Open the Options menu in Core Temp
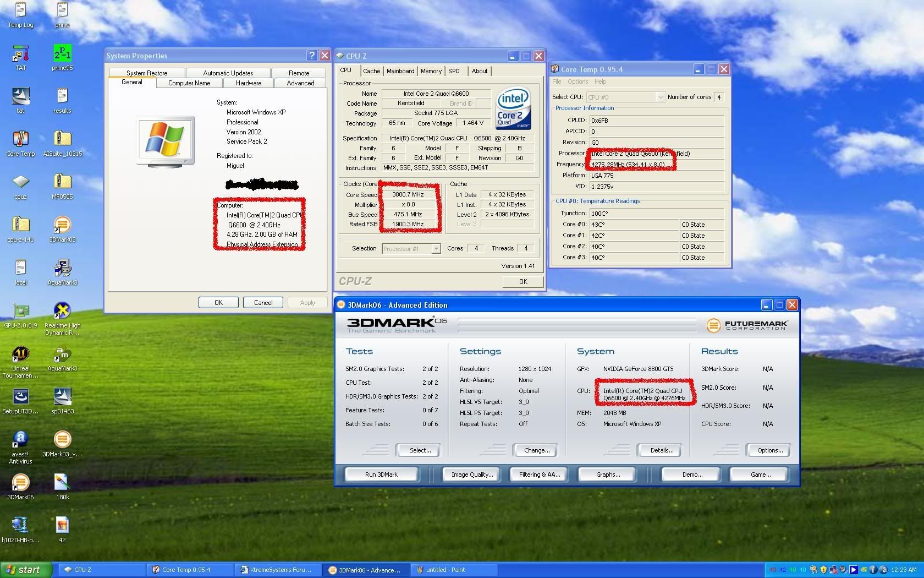This screenshot has height=578, width=924. point(577,81)
